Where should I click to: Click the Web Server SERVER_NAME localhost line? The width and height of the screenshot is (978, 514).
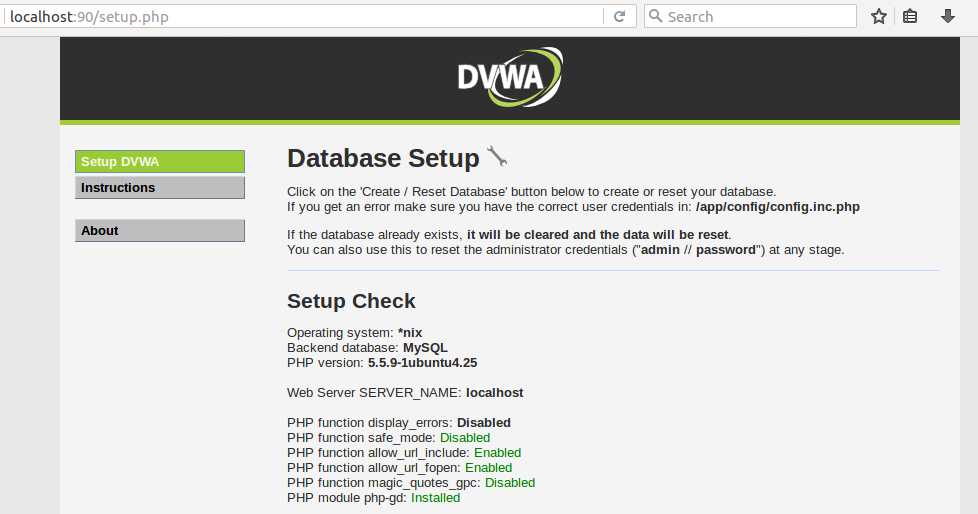tap(405, 393)
